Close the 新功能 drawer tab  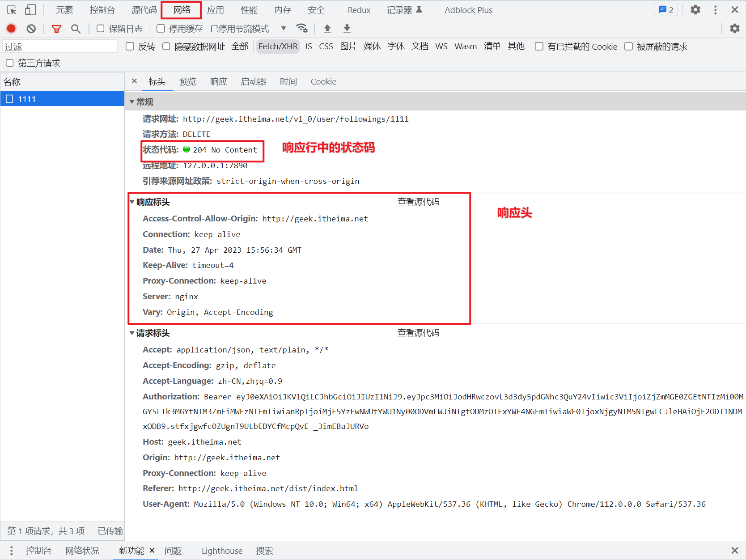point(152,551)
